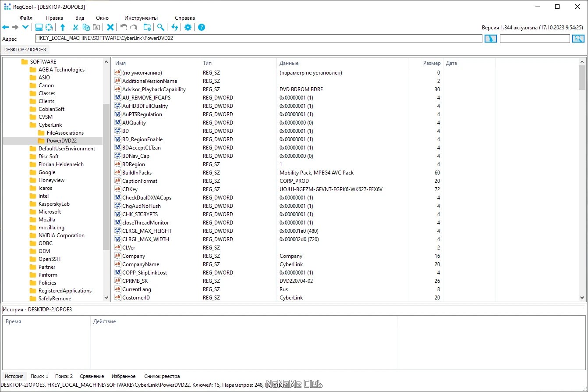Select the SOFTWARE key in tree

pos(43,62)
